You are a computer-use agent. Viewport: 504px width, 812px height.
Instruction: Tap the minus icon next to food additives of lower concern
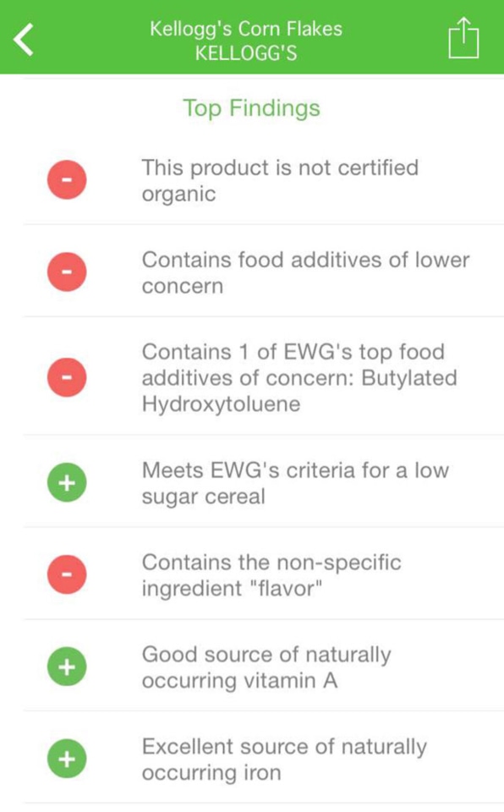tap(67, 272)
